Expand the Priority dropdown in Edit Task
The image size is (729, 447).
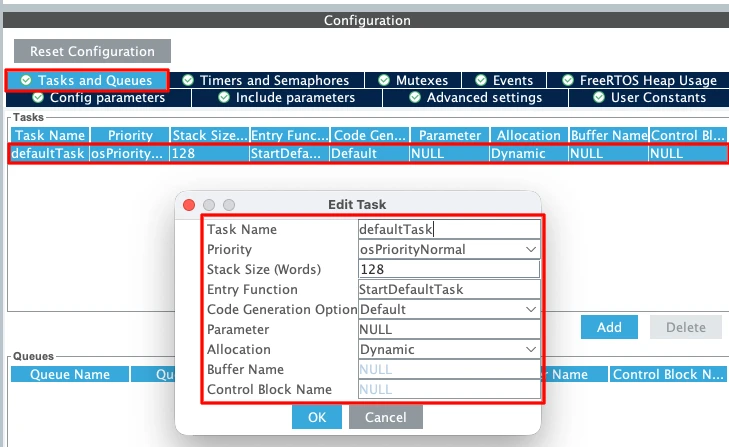[449, 249]
